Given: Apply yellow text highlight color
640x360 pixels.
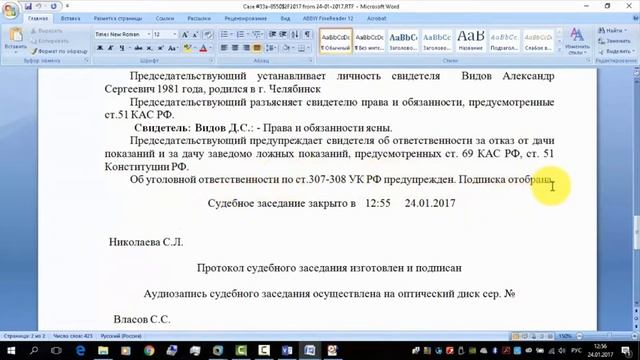Looking at the screenshot, I should (x=187, y=48).
